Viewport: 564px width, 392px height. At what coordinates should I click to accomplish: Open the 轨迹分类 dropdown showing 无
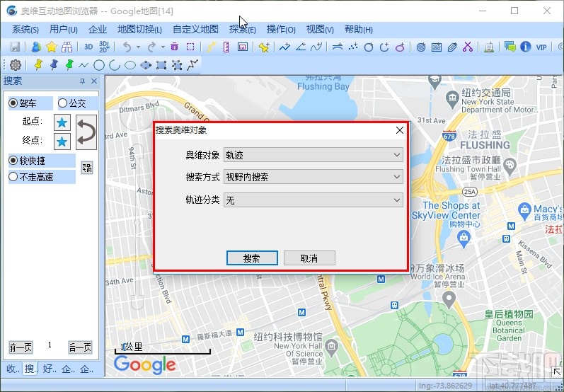tap(313, 200)
